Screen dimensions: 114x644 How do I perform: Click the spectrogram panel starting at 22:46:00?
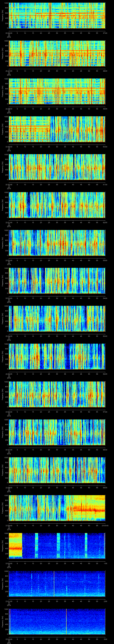pos(57,16)
